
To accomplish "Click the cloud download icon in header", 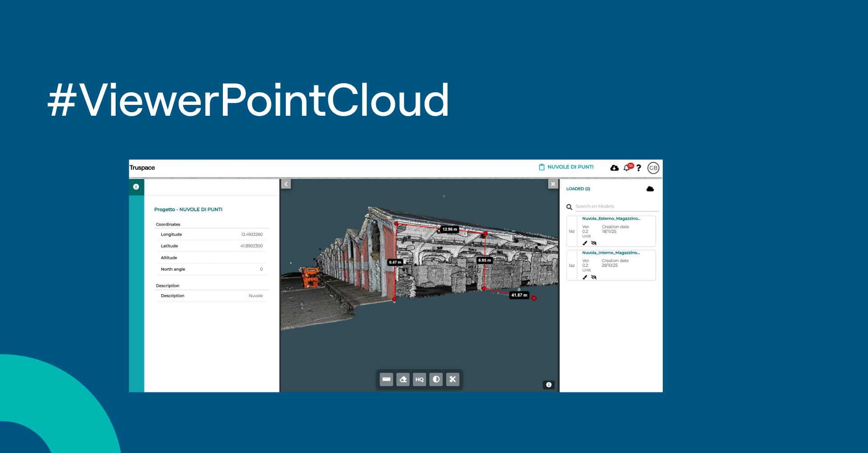I will point(614,168).
